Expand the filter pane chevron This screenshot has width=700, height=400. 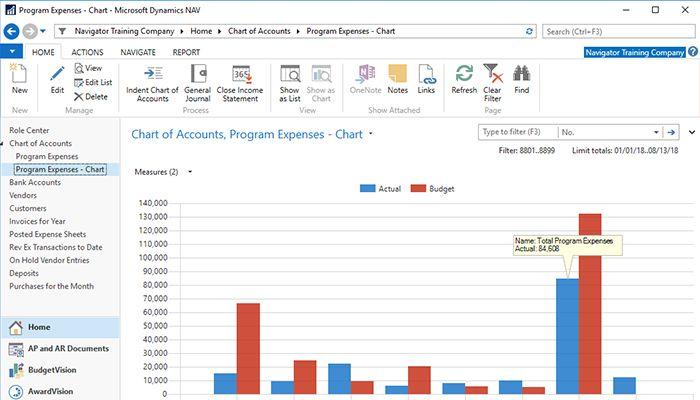point(692,132)
